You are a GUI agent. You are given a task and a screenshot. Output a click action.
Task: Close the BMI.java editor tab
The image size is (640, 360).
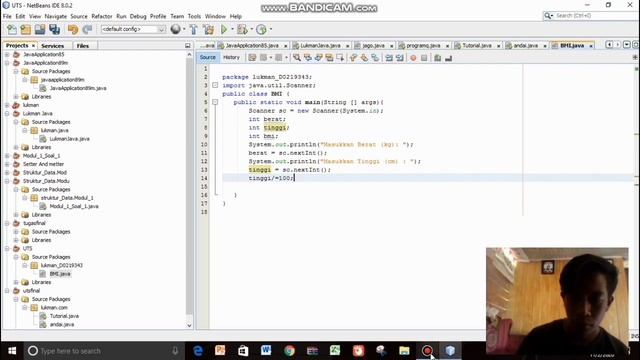pos(591,46)
